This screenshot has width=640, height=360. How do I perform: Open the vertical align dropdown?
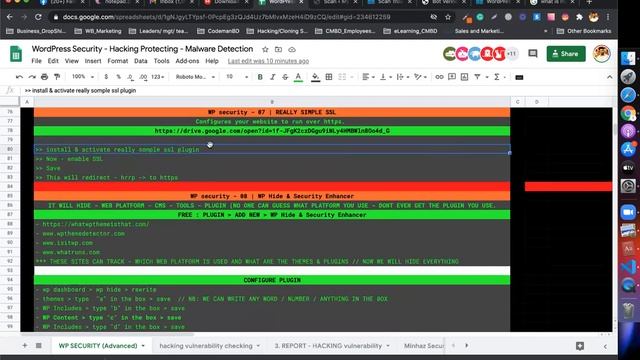386,77
